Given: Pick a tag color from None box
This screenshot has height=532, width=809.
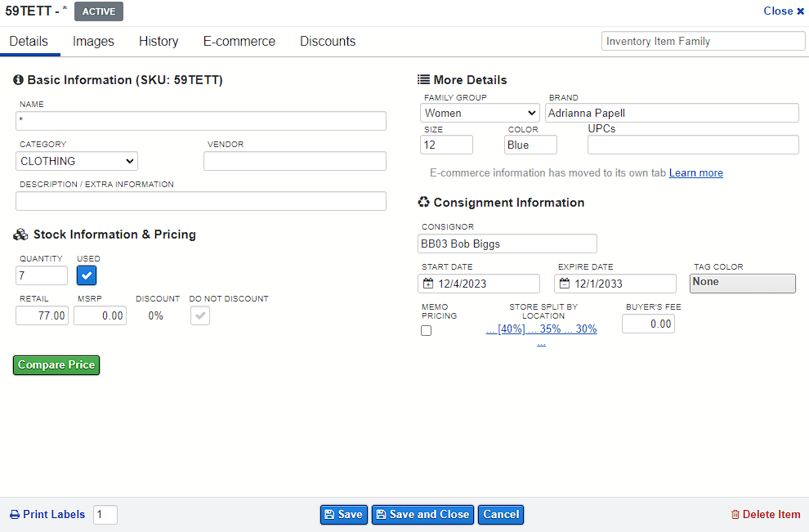Looking at the screenshot, I should click(743, 284).
